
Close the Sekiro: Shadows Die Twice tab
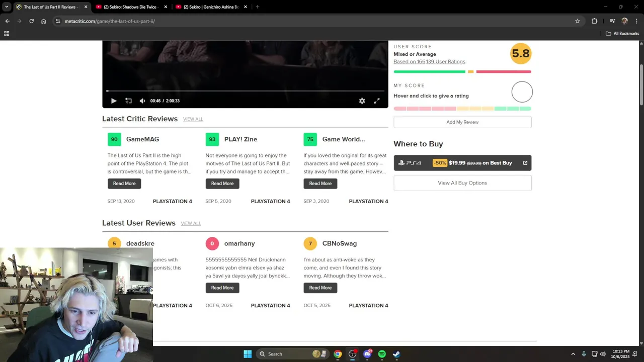tap(166, 7)
